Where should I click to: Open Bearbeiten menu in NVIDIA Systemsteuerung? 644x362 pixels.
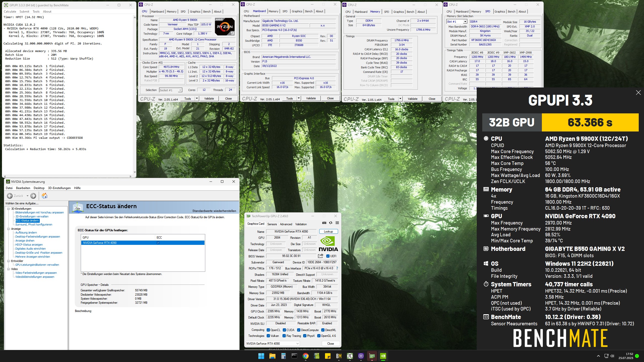coord(23,188)
